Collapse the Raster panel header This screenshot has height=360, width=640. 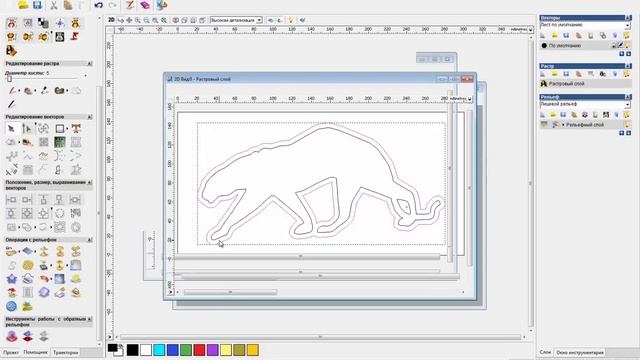point(628,66)
